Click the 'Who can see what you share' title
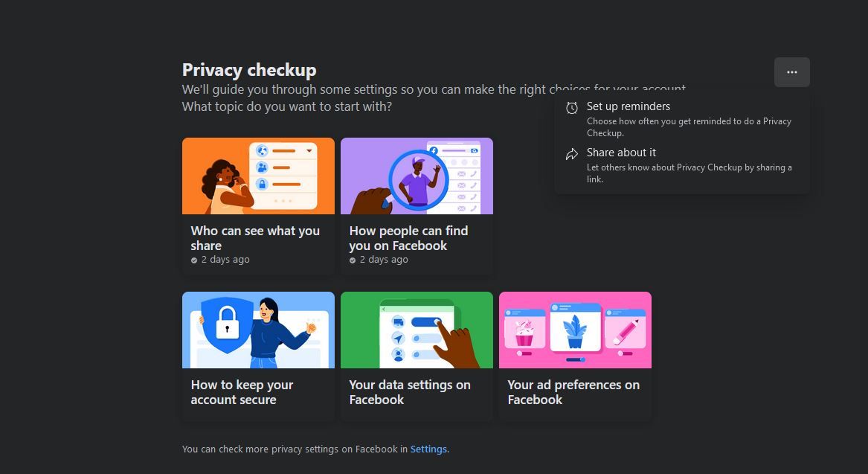 pos(255,238)
